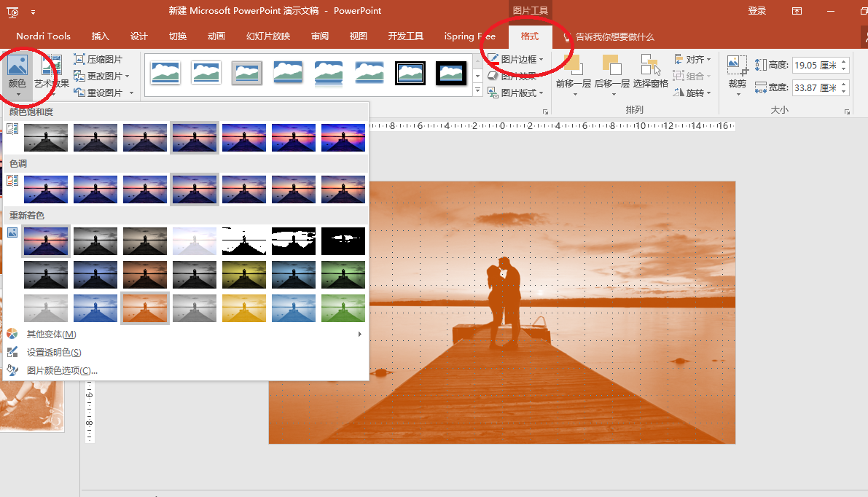Apply the thick black matte picture style
This screenshot has width=868, height=497.
click(x=450, y=73)
